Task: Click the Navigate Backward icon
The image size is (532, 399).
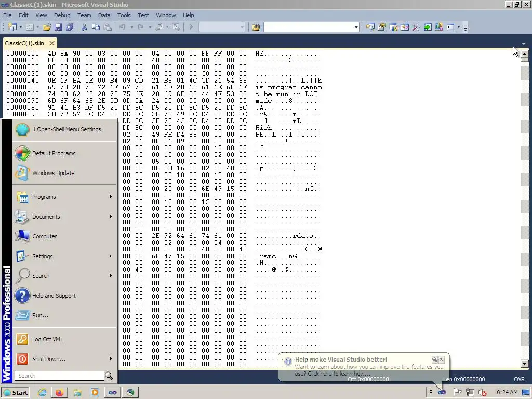Action: point(159,27)
